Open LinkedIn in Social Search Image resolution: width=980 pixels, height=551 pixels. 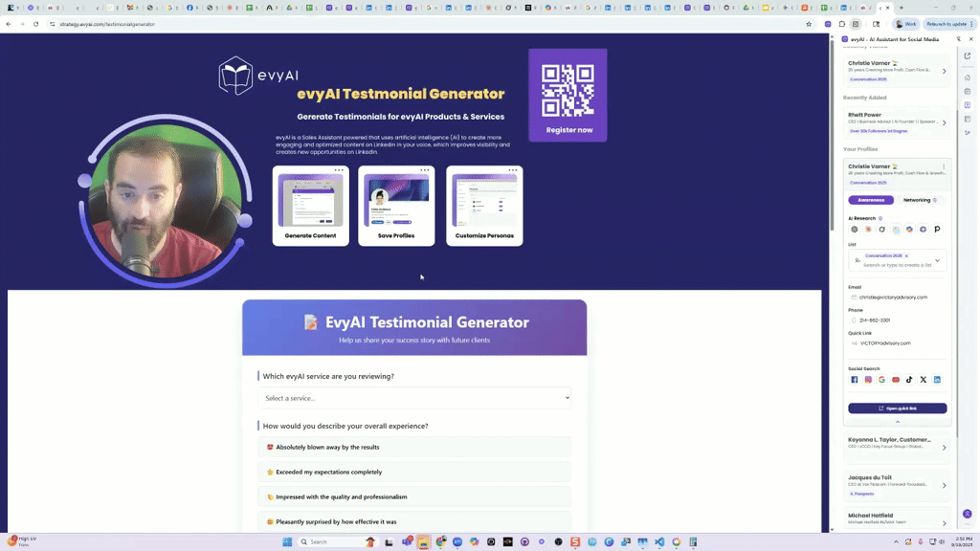click(937, 380)
